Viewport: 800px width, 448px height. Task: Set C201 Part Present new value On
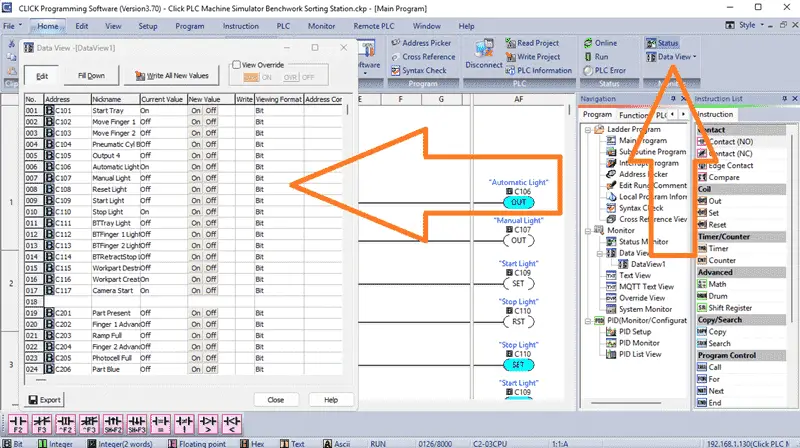tap(196, 313)
